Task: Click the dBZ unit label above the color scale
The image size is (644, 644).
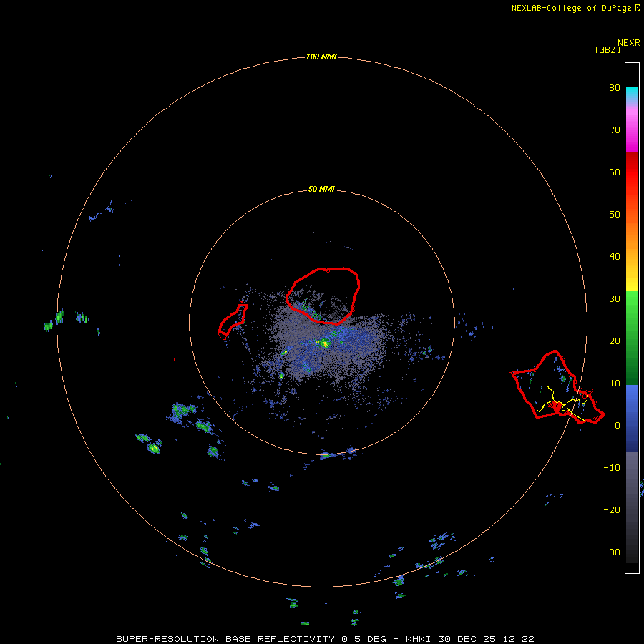Action: tap(608, 50)
